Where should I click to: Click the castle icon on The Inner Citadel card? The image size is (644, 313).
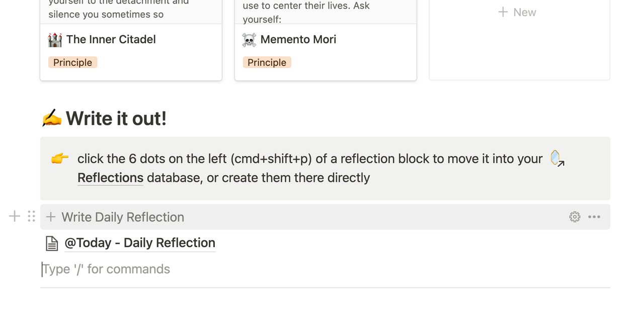(55, 40)
